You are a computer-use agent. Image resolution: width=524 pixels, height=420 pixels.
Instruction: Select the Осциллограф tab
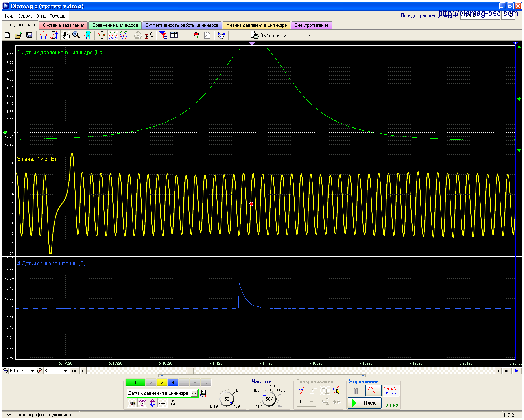(x=21, y=25)
